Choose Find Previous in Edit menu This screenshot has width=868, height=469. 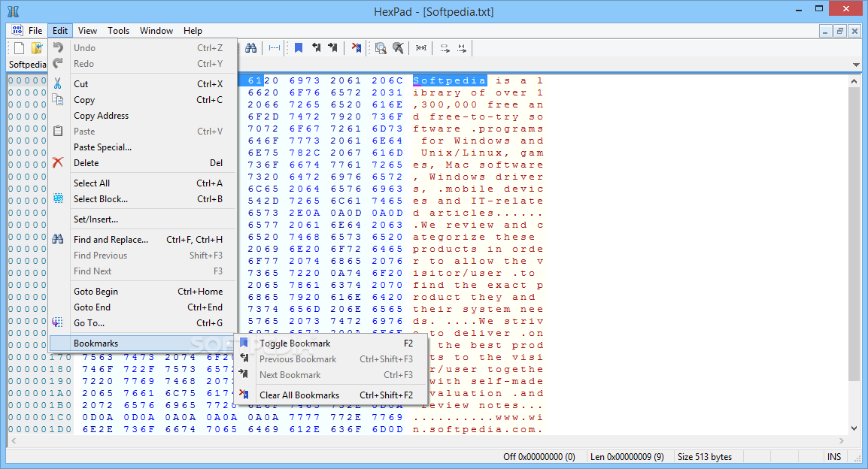click(x=144, y=255)
